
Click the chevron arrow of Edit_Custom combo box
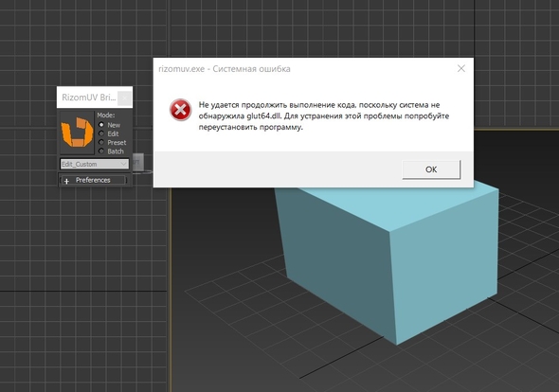[124, 164]
